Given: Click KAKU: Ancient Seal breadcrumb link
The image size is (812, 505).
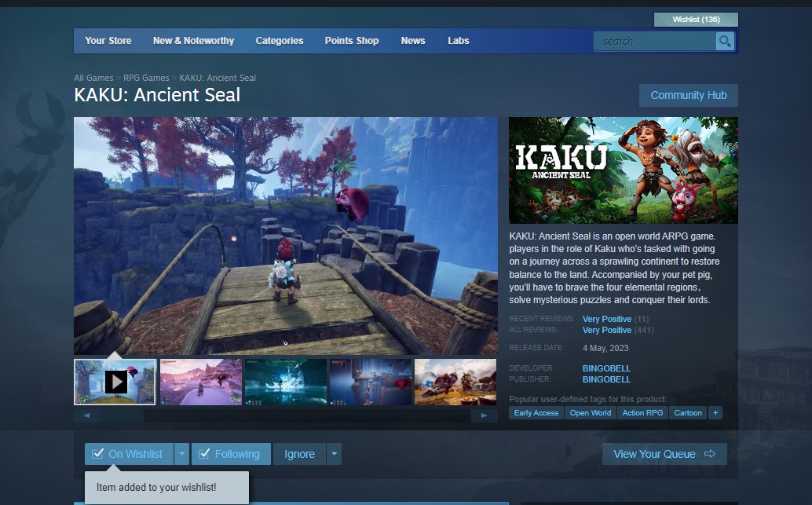Looking at the screenshot, I should [218, 78].
